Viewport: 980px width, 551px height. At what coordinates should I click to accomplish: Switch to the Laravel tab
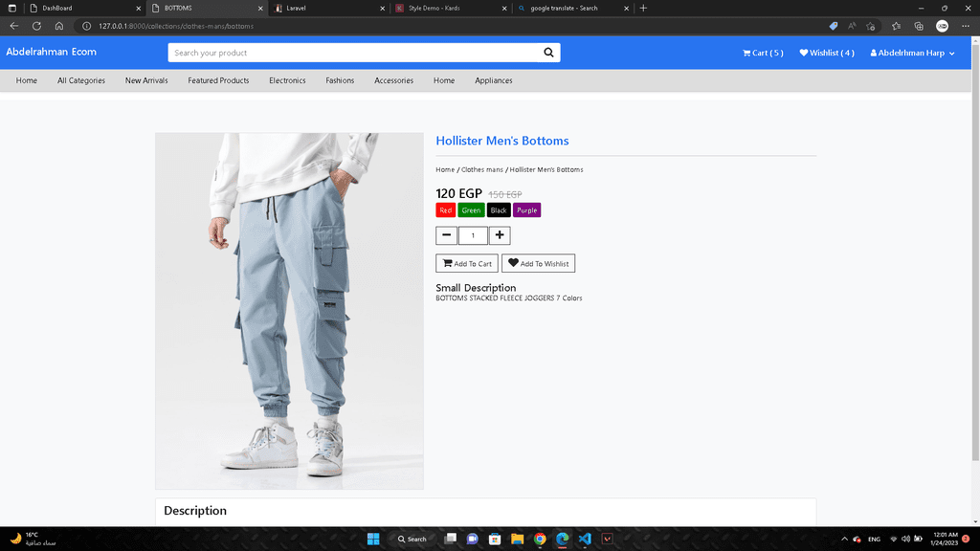click(x=329, y=8)
